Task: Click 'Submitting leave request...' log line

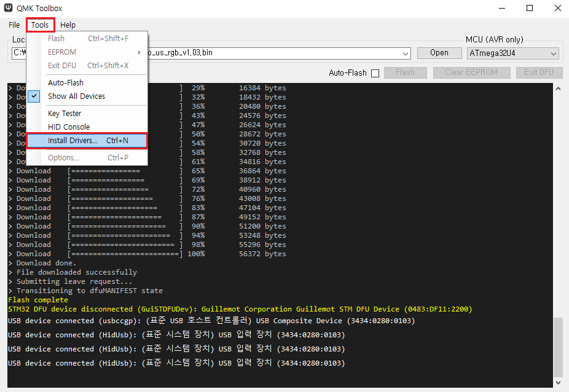Action: point(70,281)
